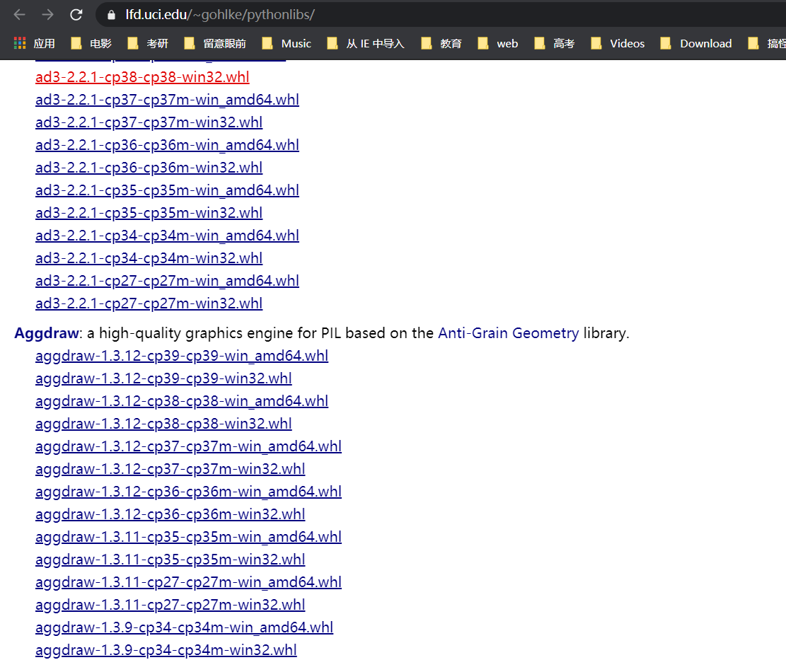Download ad3-2.2.1-cp34-cp34m-win32.whl
This screenshot has width=786, height=672.
click(x=149, y=258)
